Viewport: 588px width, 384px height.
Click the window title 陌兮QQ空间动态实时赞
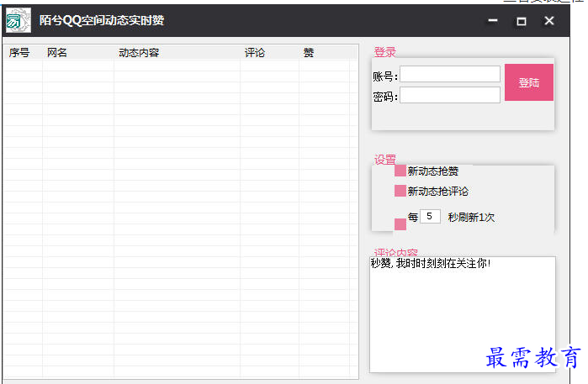(102, 20)
